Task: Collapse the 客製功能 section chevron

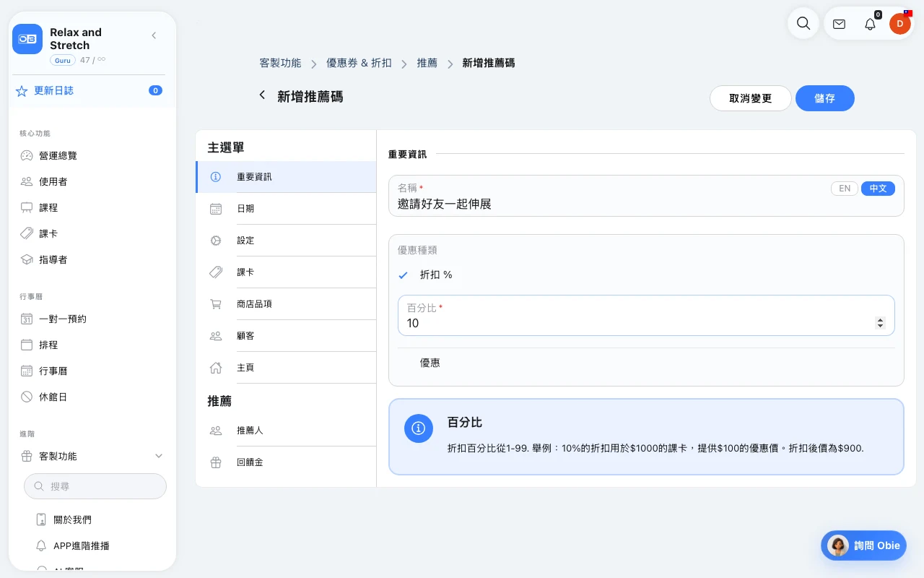Action: tap(159, 456)
